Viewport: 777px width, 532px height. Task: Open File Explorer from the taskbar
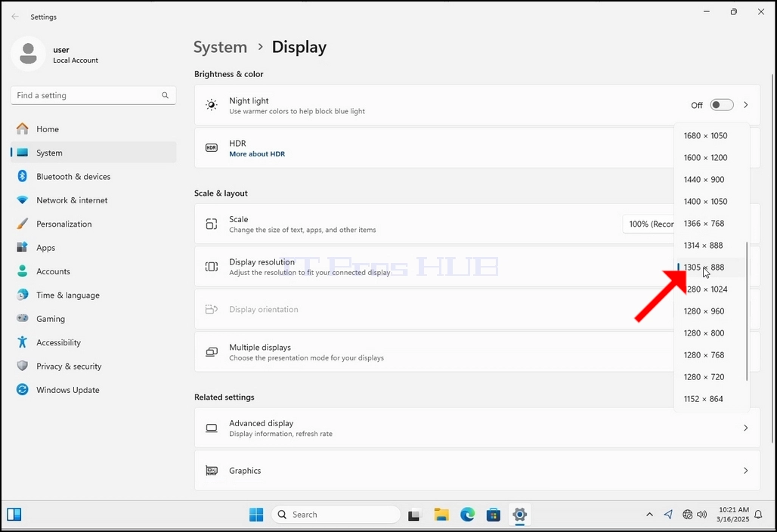pos(441,515)
